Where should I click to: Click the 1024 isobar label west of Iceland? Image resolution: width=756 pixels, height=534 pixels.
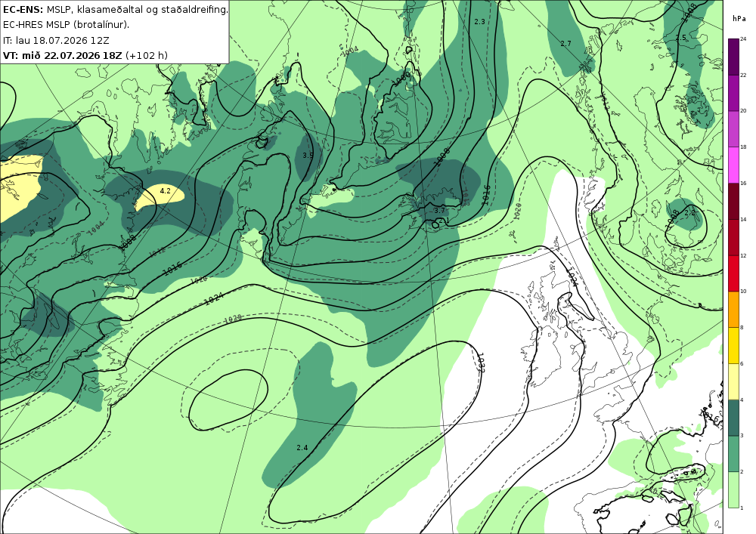214,299
